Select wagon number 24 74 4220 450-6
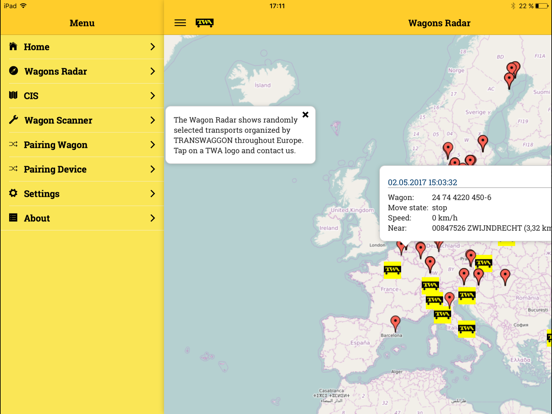The height and width of the screenshot is (414, 552). tap(462, 197)
